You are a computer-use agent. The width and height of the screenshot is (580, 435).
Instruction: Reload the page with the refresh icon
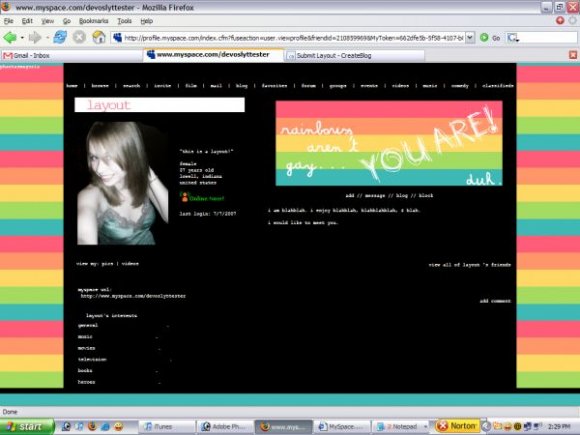tap(60, 37)
